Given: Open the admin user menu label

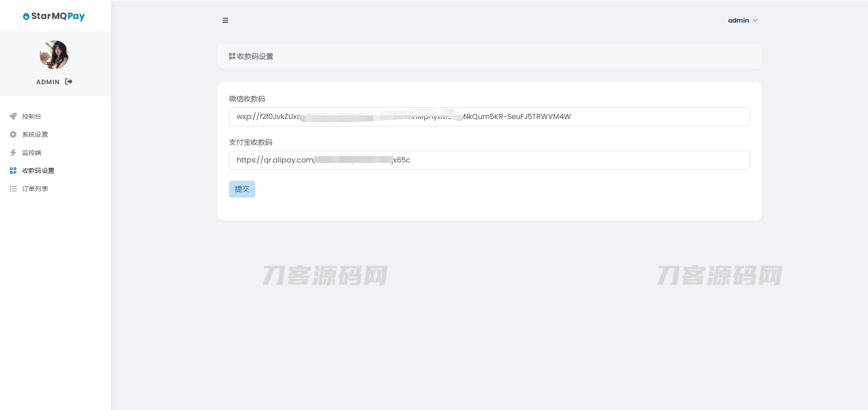Looking at the screenshot, I should coord(738,20).
